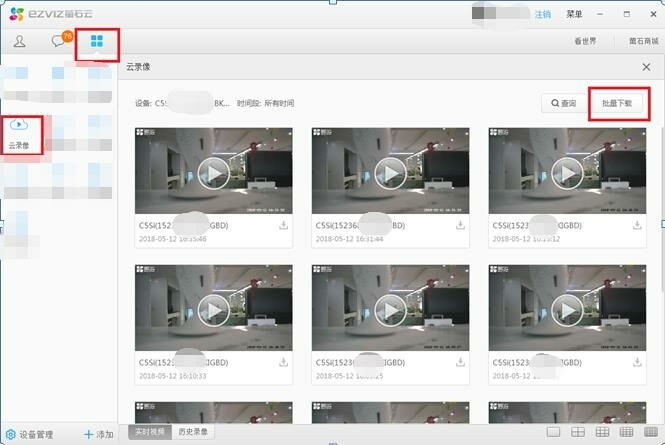Open the 菜单 menu
The width and height of the screenshot is (665, 445).
(x=574, y=14)
